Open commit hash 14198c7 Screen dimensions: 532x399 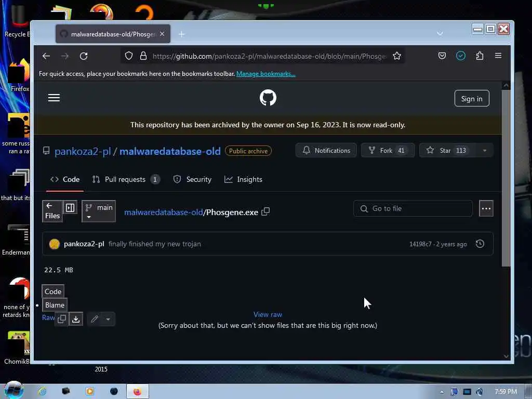(x=420, y=244)
